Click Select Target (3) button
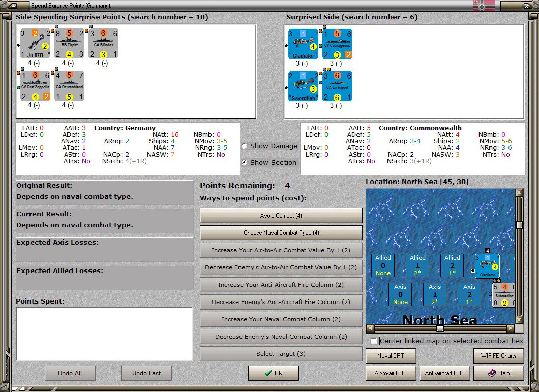The image size is (539, 392). [281, 354]
